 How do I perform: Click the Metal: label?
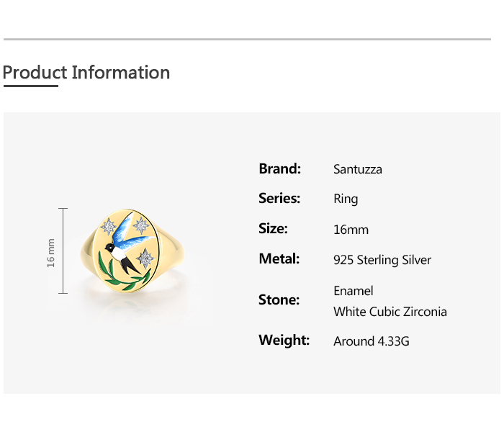(x=279, y=259)
